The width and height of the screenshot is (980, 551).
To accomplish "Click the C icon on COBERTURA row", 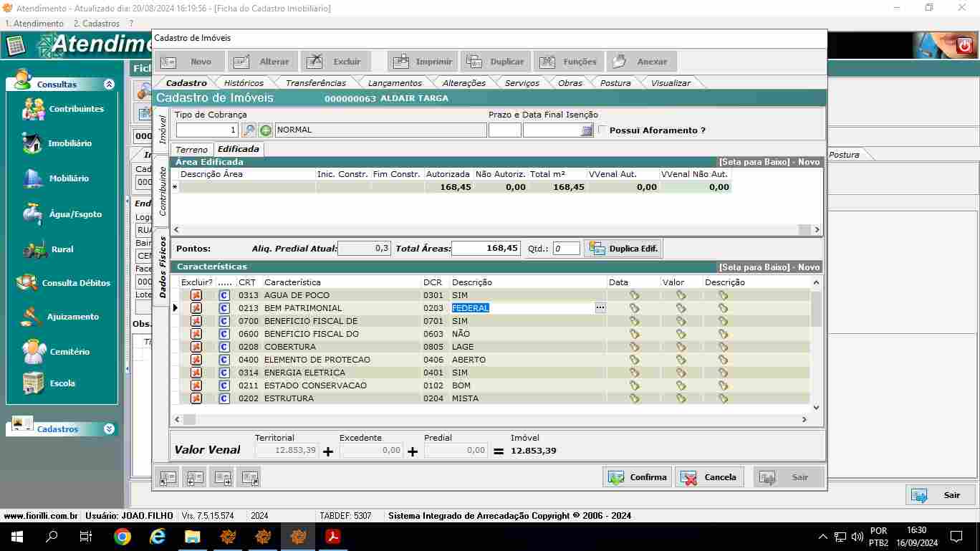I will (x=224, y=347).
